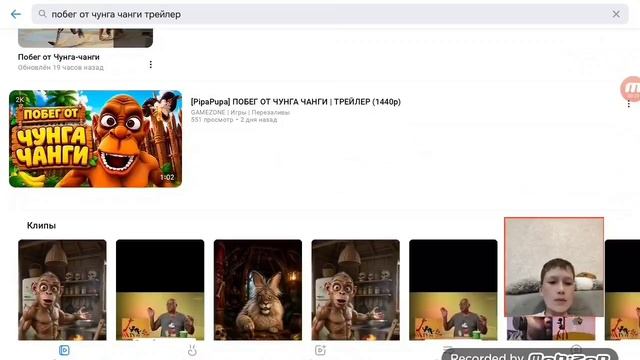The width and height of the screenshot is (640, 360).
Task: Focus the search field with 'побег от чунга чанги трейлер'
Action: pyautogui.click(x=330, y=14)
